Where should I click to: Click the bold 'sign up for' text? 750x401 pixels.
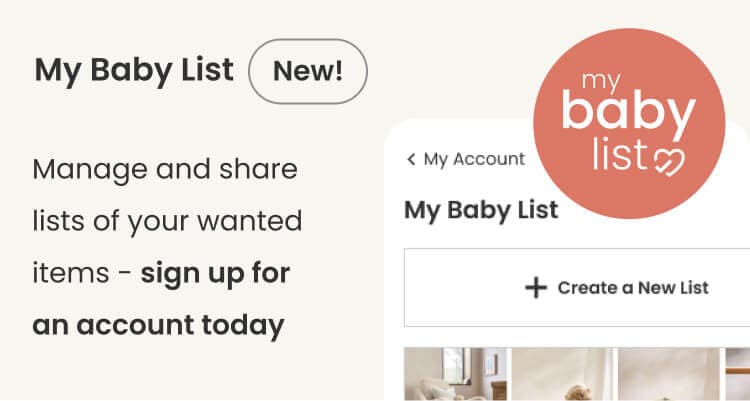pos(215,273)
